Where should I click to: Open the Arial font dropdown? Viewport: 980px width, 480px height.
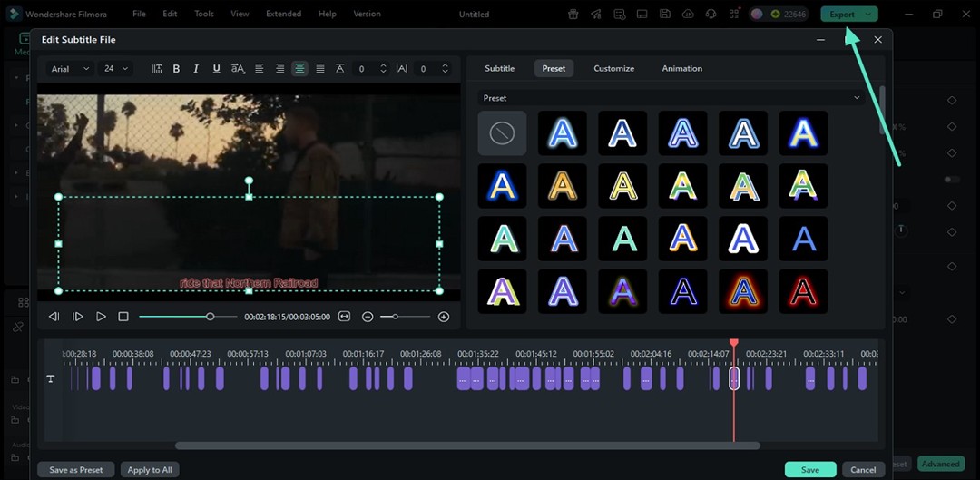point(70,69)
